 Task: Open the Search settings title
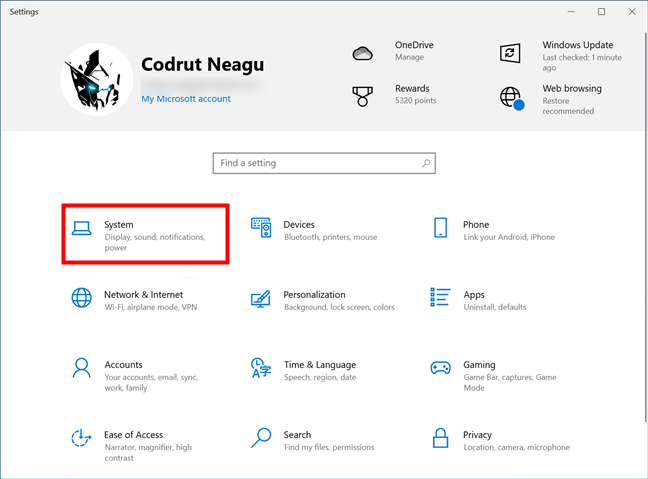pos(297,435)
